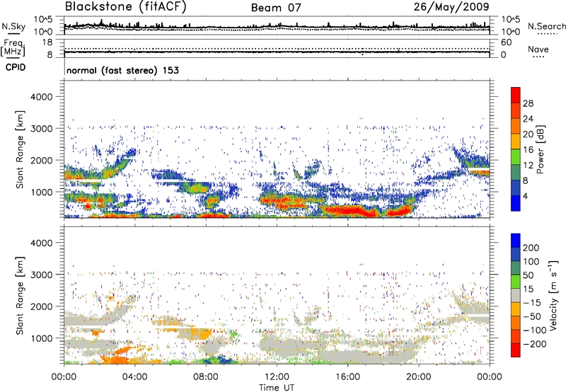
Task: Click the red bottom Velocity colorbar segment
Action: tap(516, 350)
